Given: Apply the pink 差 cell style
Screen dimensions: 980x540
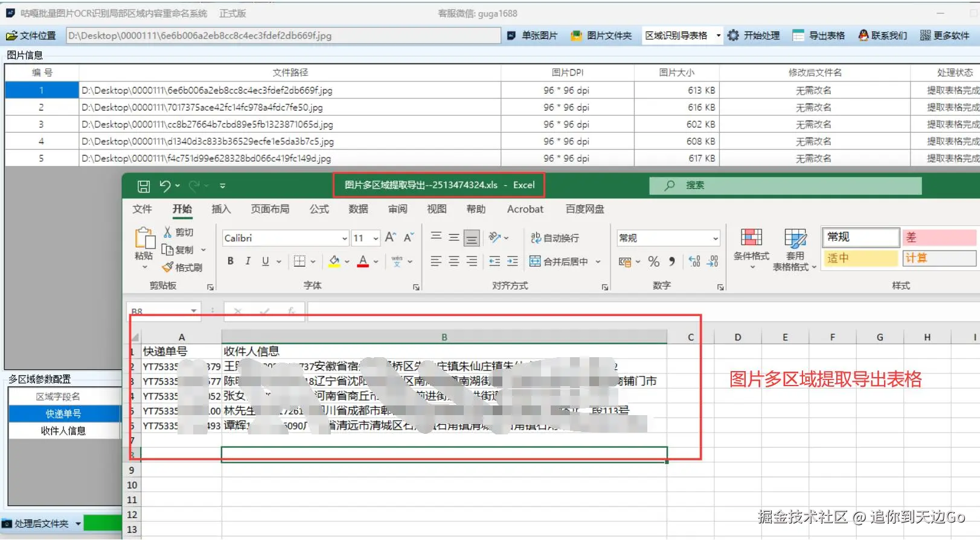Looking at the screenshot, I should (x=939, y=237).
